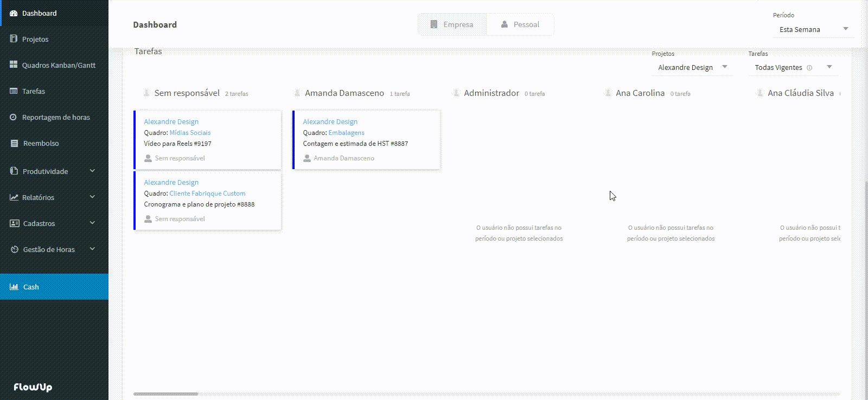Expand the Relatórios menu chevron
868x400 pixels.
92,197
